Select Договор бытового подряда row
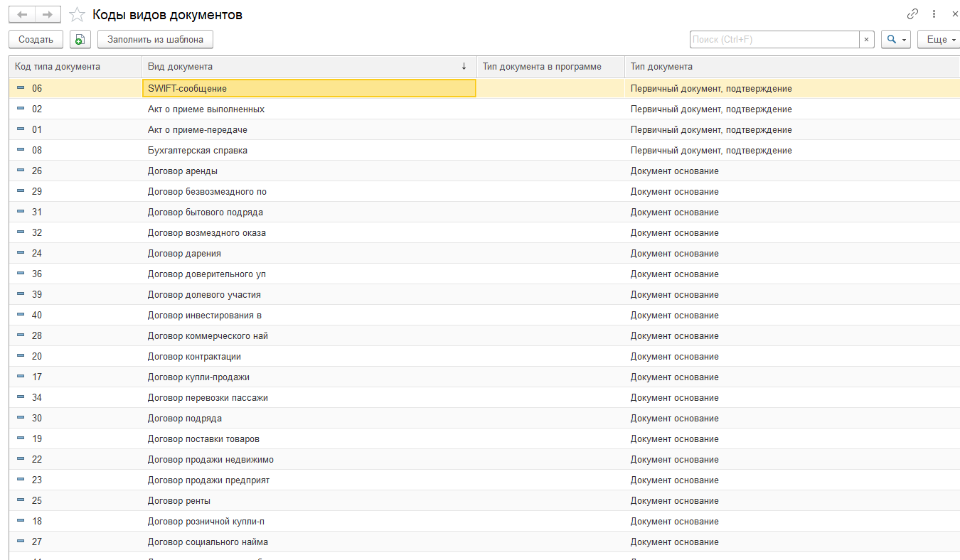The width and height of the screenshot is (960, 560). 484,212
